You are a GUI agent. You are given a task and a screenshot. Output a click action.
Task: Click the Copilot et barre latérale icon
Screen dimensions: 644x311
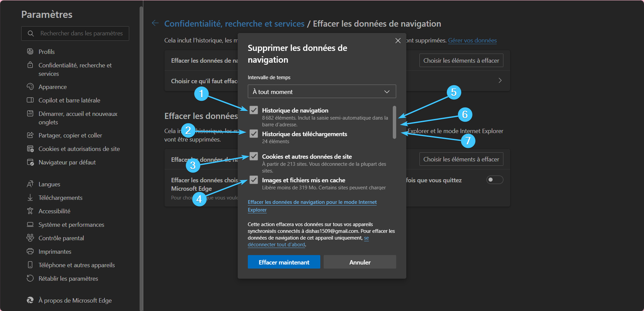[x=30, y=100]
